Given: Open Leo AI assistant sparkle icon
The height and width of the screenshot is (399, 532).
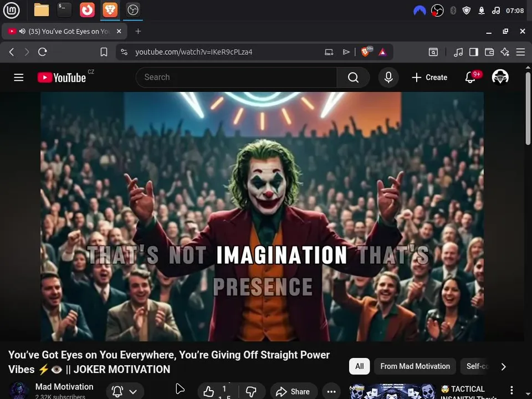Looking at the screenshot, I should pyautogui.click(x=505, y=52).
